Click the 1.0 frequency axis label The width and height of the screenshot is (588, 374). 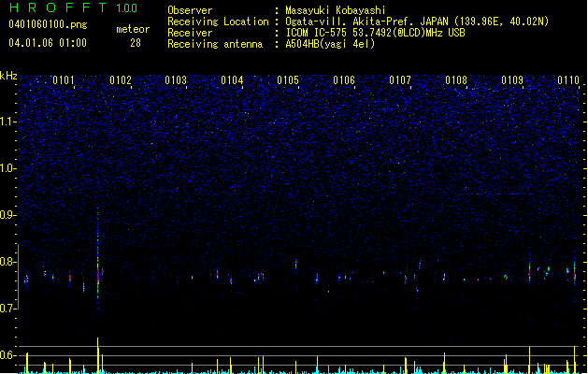coord(7,168)
